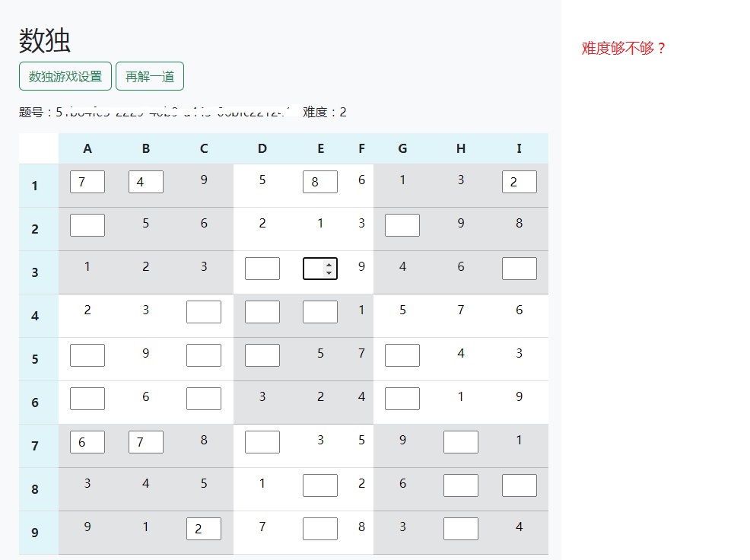Click column header A
Viewport: 750px width, 560px height.
pos(87,148)
